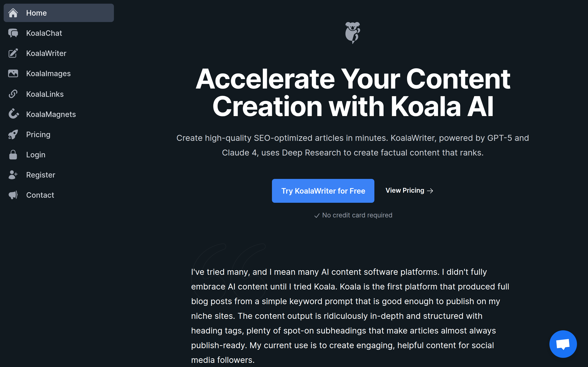Click the Koala logo at top
The width and height of the screenshot is (588, 367).
coord(353,33)
